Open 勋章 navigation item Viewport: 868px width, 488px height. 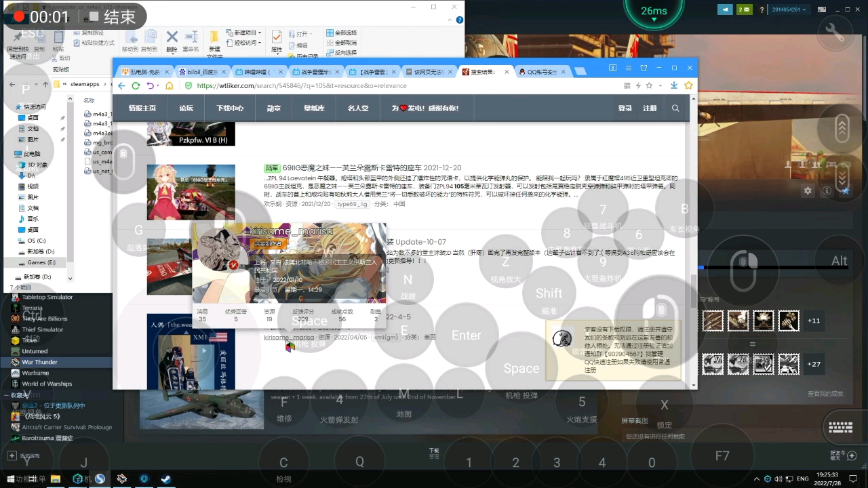pyautogui.click(x=274, y=108)
